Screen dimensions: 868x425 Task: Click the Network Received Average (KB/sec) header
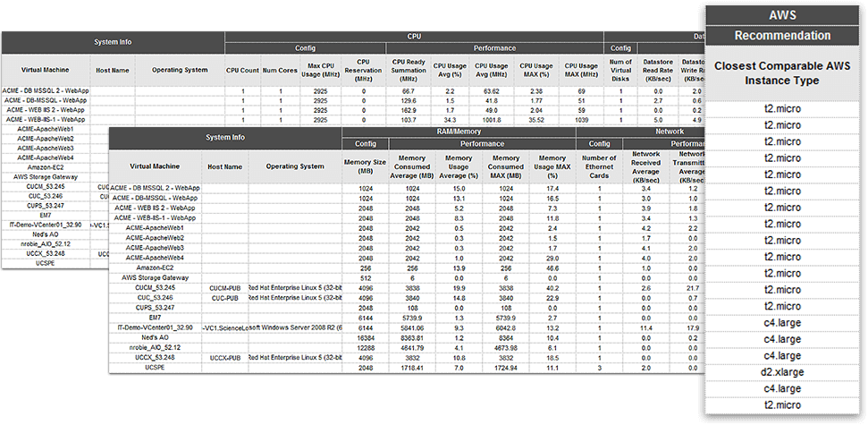(x=645, y=166)
